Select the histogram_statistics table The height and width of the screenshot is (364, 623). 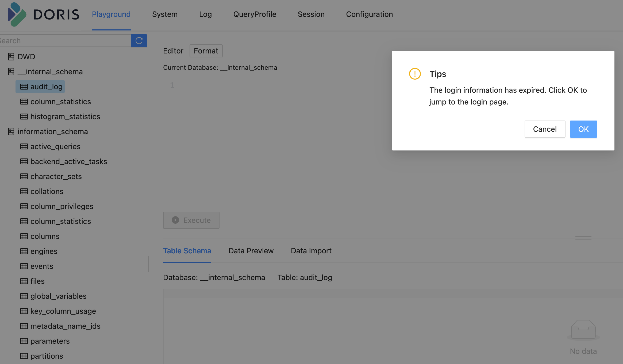pyautogui.click(x=65, y=117)
